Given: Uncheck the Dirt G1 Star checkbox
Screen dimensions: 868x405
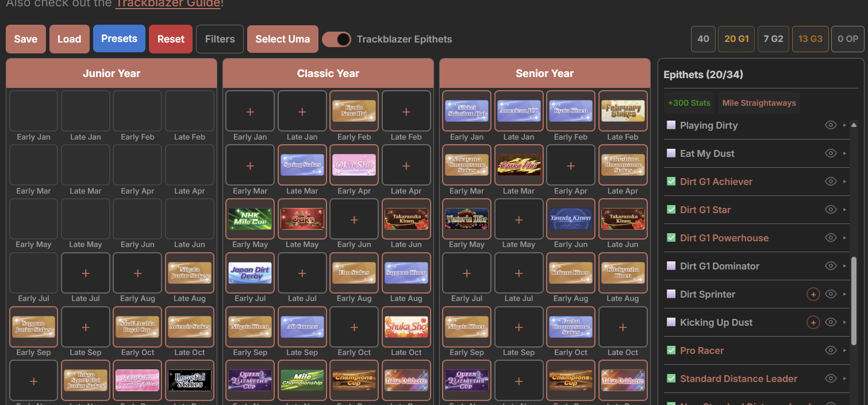Looking at the screenshot, I should pos(671,210).
